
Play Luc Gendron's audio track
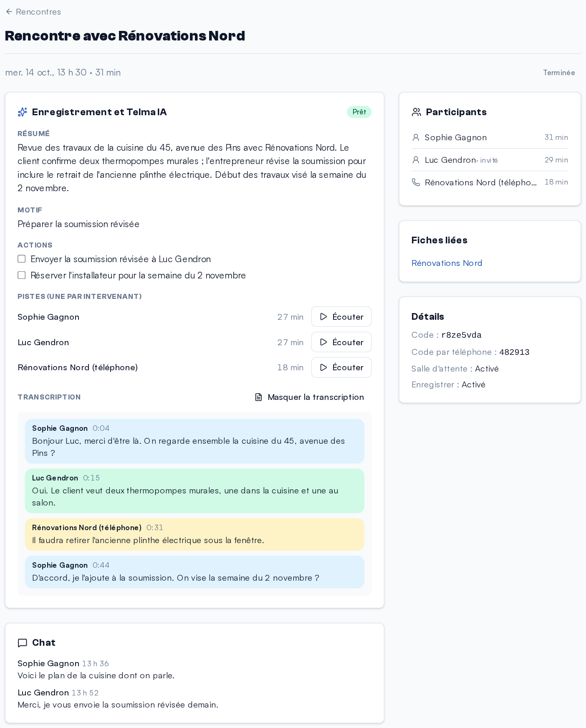[341, 342]
